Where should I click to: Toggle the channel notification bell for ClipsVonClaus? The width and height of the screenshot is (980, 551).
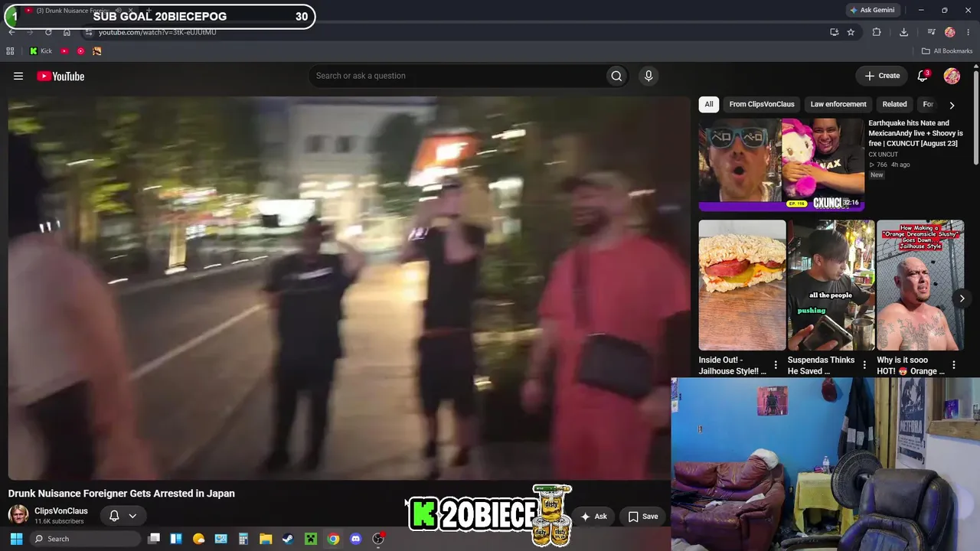(x=114, y=516)
